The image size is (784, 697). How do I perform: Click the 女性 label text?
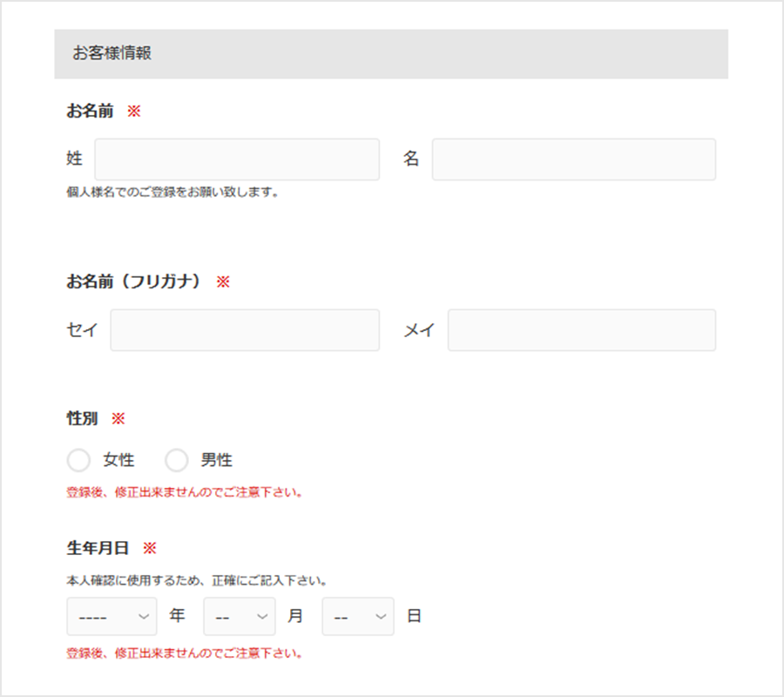click(x=118, y=460)
